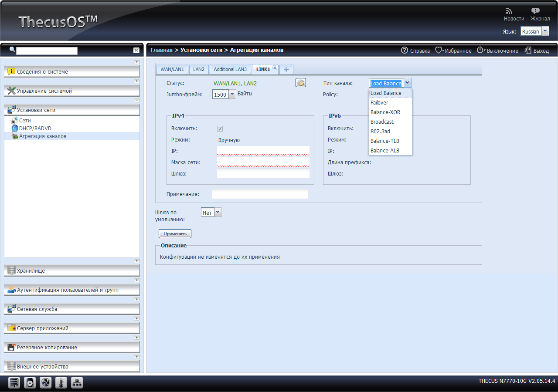Click the Выключение power icon
The image size is (558, 392).
click(480, 51)
